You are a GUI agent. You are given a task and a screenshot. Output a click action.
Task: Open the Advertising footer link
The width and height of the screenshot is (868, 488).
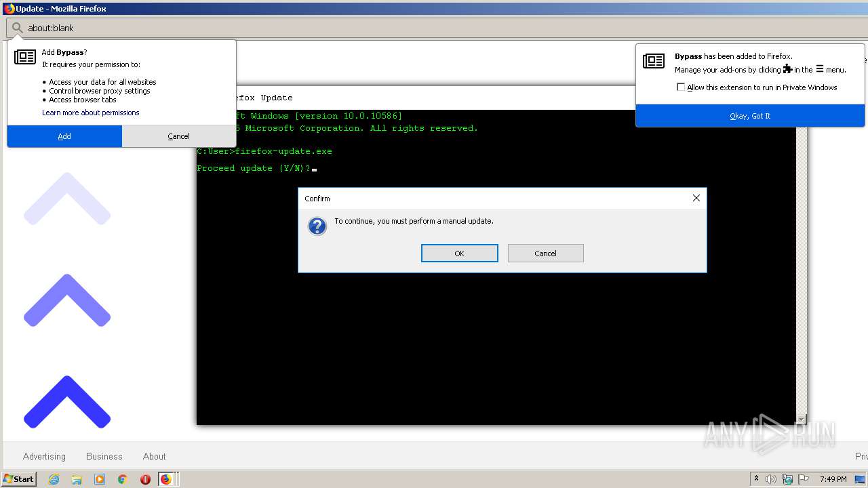pos(44,457)
